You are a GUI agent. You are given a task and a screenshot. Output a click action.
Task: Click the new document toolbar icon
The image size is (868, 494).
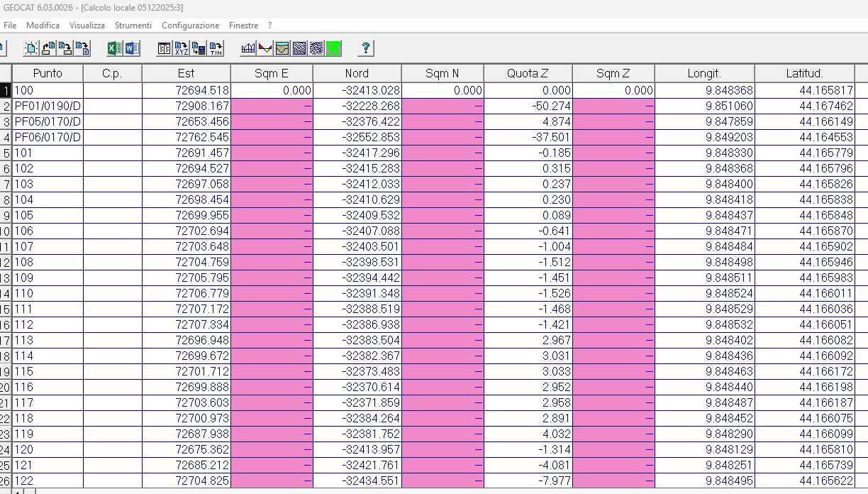pos(32,48)
